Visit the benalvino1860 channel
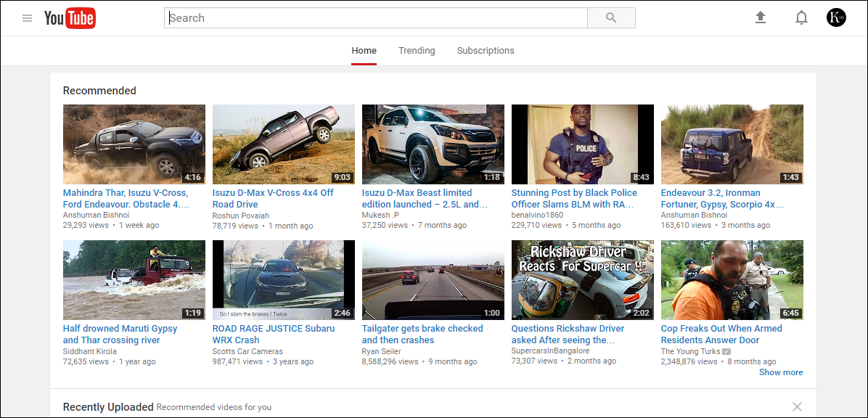This screenshot has width=868, height=418. 537,216
